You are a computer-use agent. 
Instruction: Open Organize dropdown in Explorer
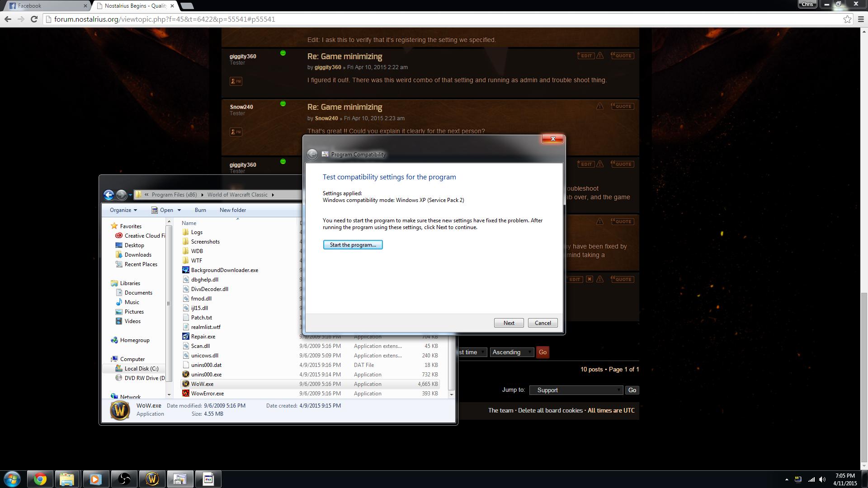(123, 210)
